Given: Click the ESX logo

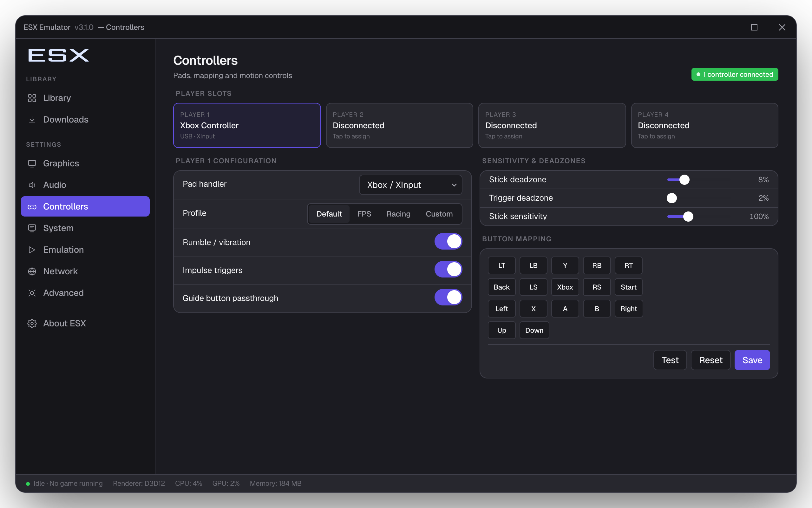Looking at the screenshot, I should [58, 55].
